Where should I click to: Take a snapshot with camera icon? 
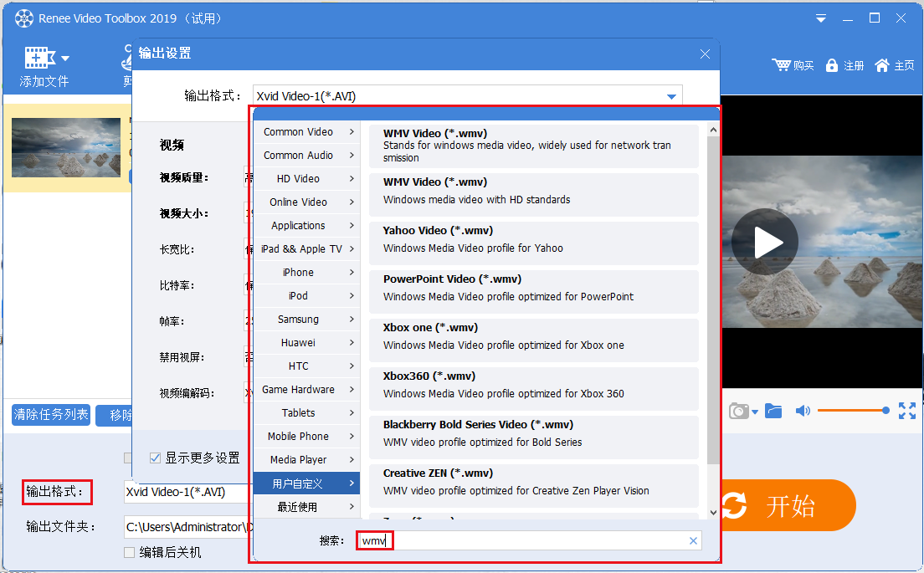(738, 411)
